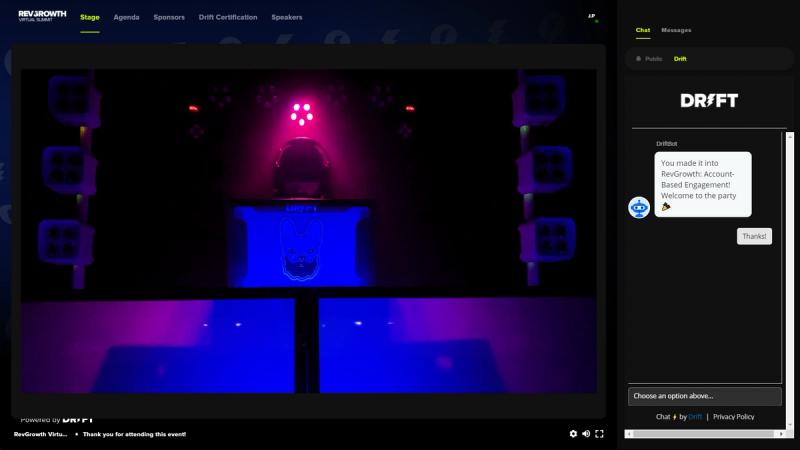The image size is (800, 450).
Task: Open the Drift Certification tab
Action: click(228, 17)
